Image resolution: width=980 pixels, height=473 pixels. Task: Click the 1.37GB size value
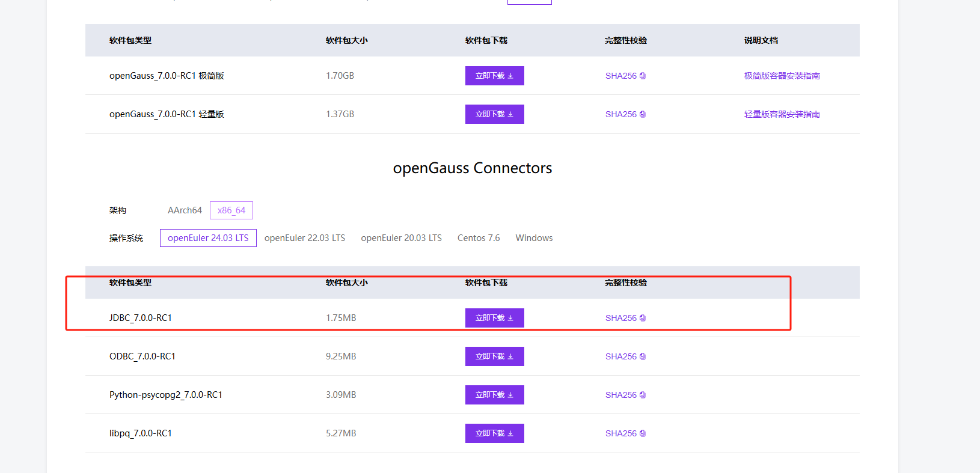(x=340, y=114)
